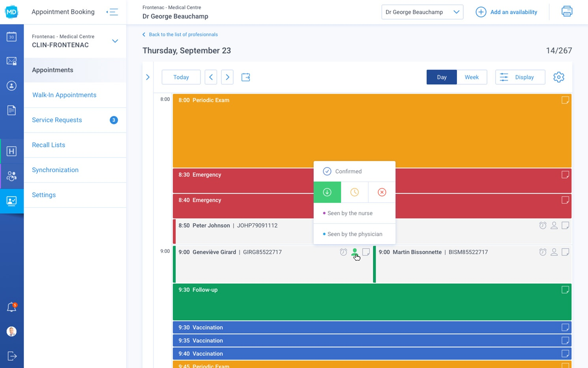The height and width of the screenshot is (368, 588).
Task: Expand the Dr George Beauchamp professional dropdown
Action: (457, 12)
